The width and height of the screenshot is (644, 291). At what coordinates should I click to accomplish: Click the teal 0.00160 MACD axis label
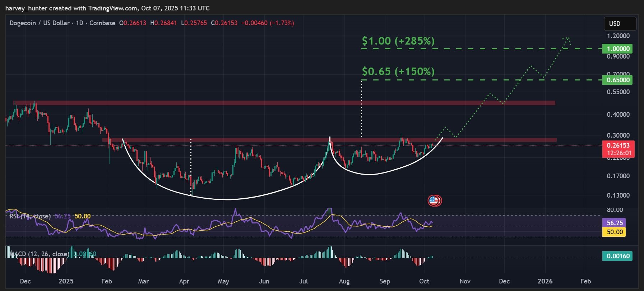click(x=618, y=256)
